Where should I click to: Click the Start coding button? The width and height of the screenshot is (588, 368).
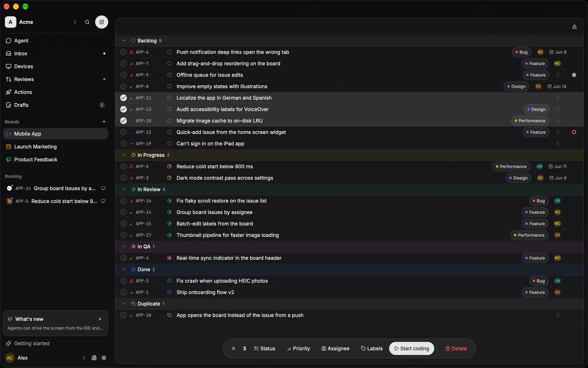tap(412, 348)
